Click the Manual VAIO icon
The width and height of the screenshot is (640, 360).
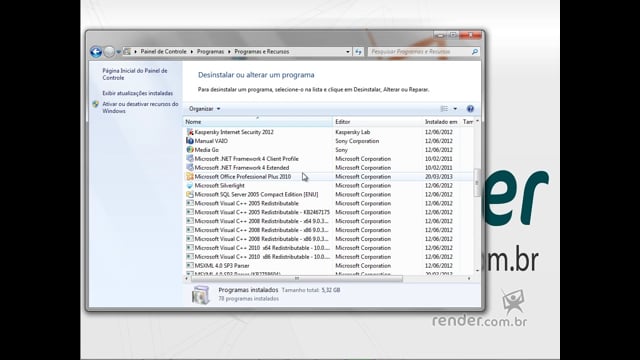pos(190,141)
